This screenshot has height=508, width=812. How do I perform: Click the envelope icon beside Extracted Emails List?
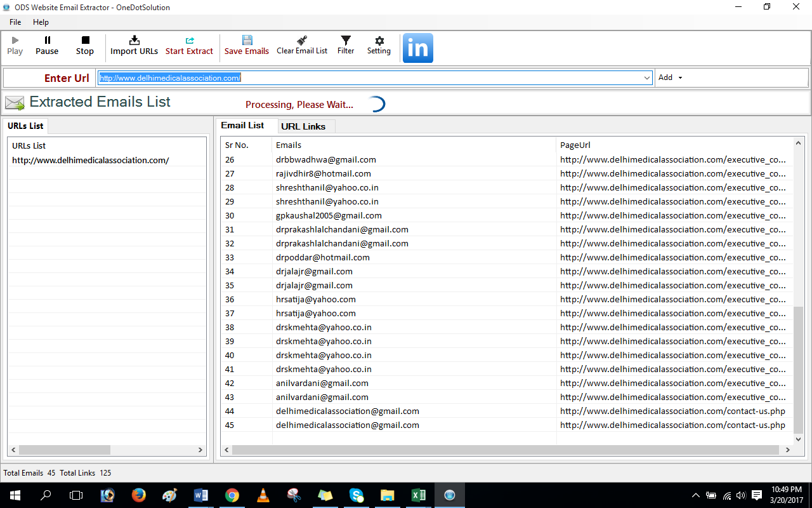pos(15,103)
